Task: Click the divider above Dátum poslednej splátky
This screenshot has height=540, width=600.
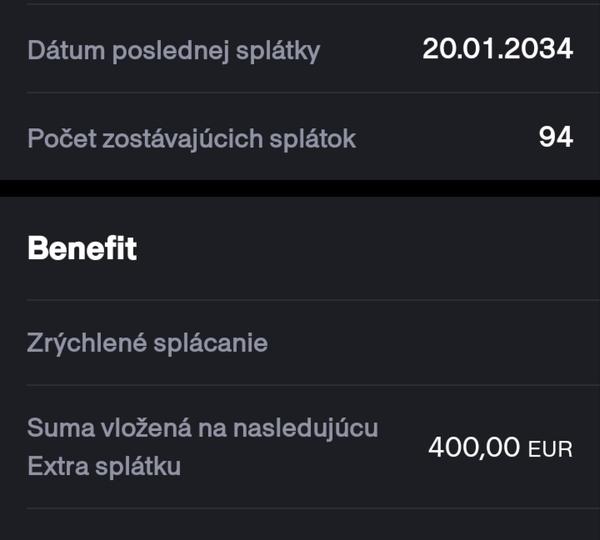Action: pos(300,4)
